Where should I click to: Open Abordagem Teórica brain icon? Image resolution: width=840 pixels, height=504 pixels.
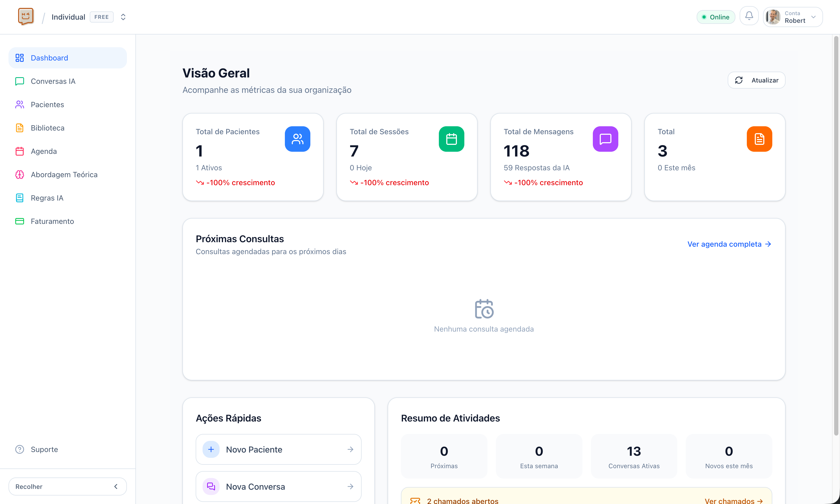[19, 174]
